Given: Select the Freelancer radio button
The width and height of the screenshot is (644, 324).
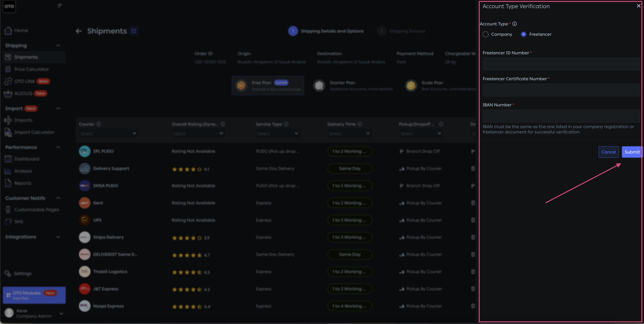Looking at the screenshot, I should [523, 34].
